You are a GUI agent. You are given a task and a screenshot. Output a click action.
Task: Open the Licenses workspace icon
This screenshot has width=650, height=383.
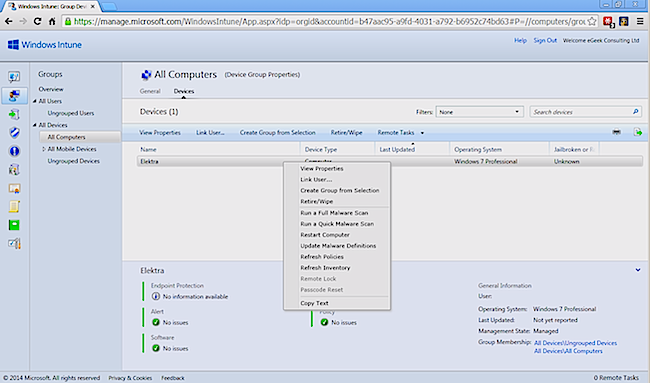coord(14,188)
